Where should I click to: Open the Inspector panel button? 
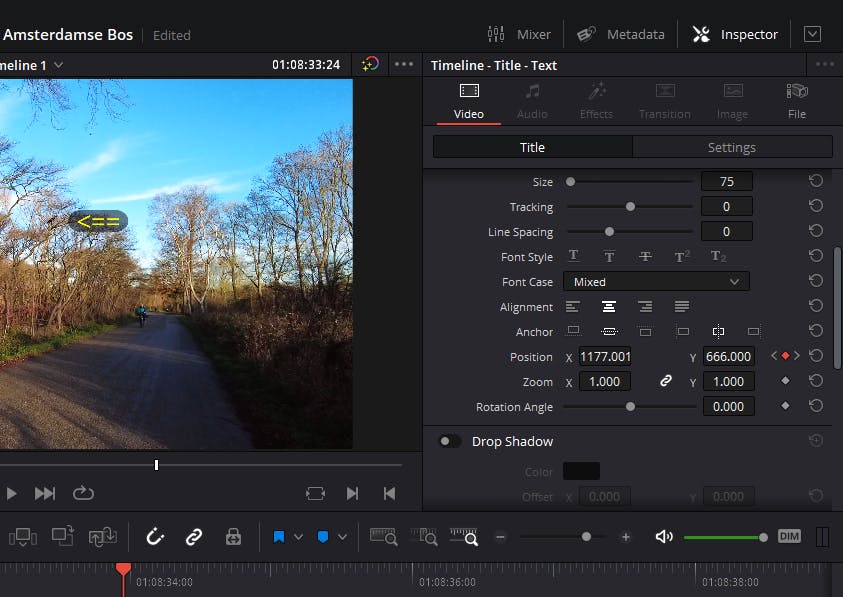[x=735, y=34]
